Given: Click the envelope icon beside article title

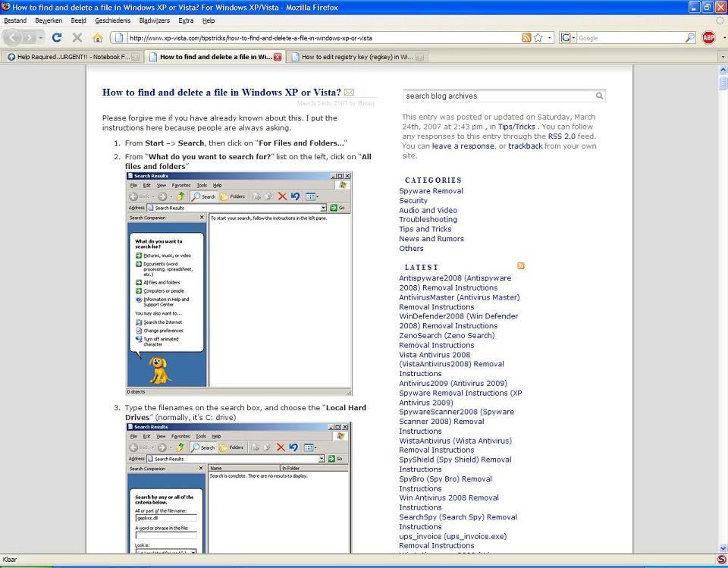Looking at the screenshot, I should pyautogui.click(x=349, y=93).
